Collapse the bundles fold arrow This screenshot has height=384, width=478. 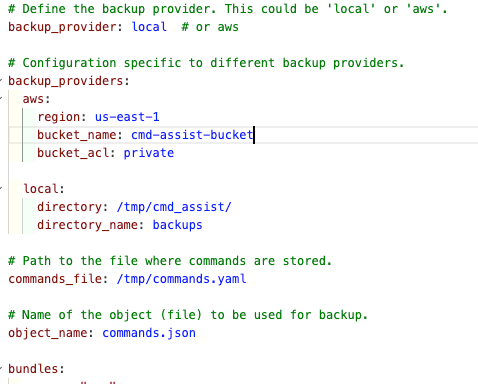click(x=1, y=368)
